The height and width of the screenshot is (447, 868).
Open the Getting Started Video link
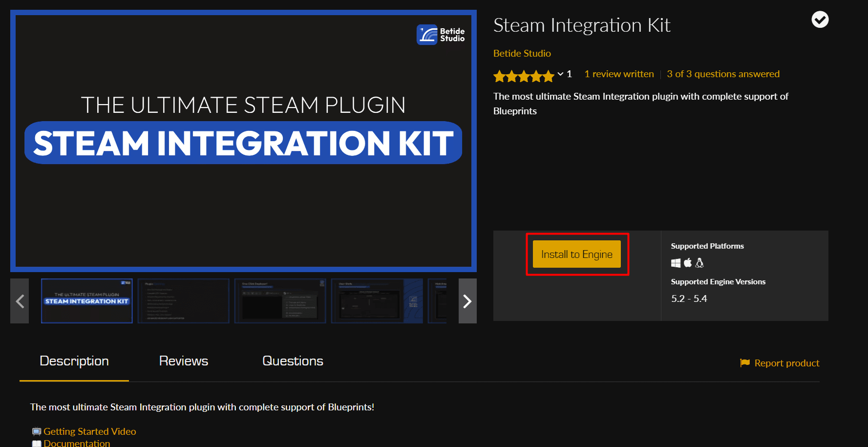[x=89, y=431]
